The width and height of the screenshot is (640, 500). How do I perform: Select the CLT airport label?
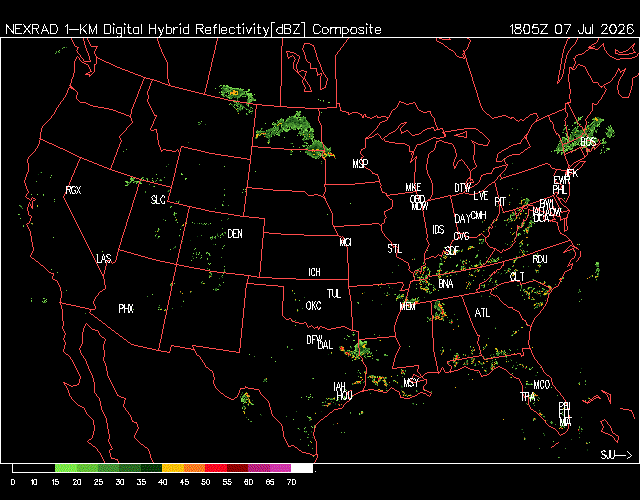[x=517, y=277]
